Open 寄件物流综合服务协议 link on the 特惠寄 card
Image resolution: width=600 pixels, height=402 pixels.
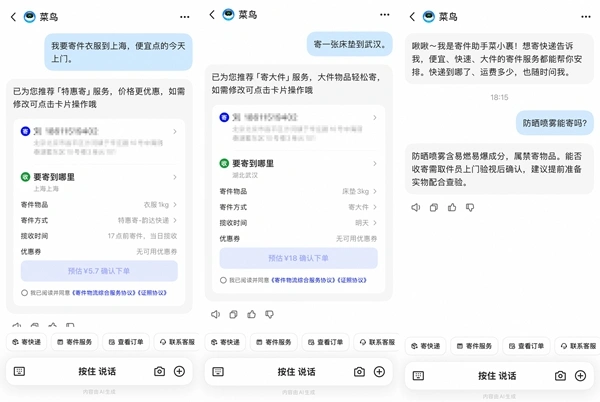pos(104,293)
